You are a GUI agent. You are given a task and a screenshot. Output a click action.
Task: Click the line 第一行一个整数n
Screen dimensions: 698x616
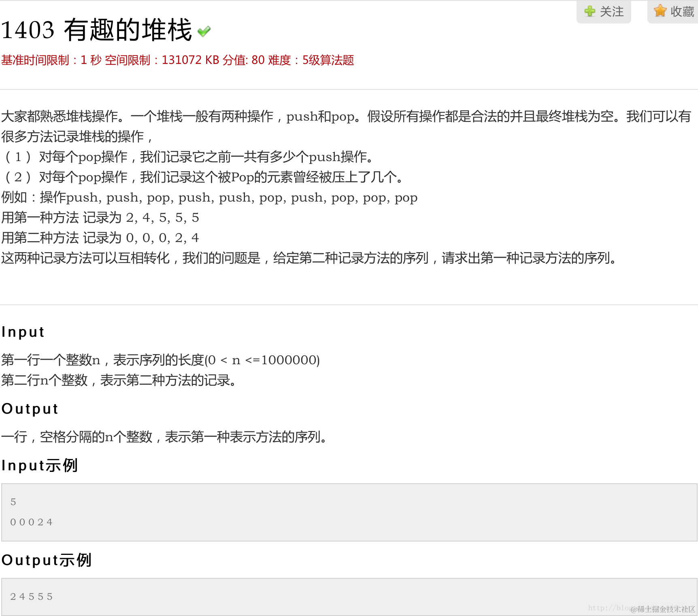click(x=160, y=360)
